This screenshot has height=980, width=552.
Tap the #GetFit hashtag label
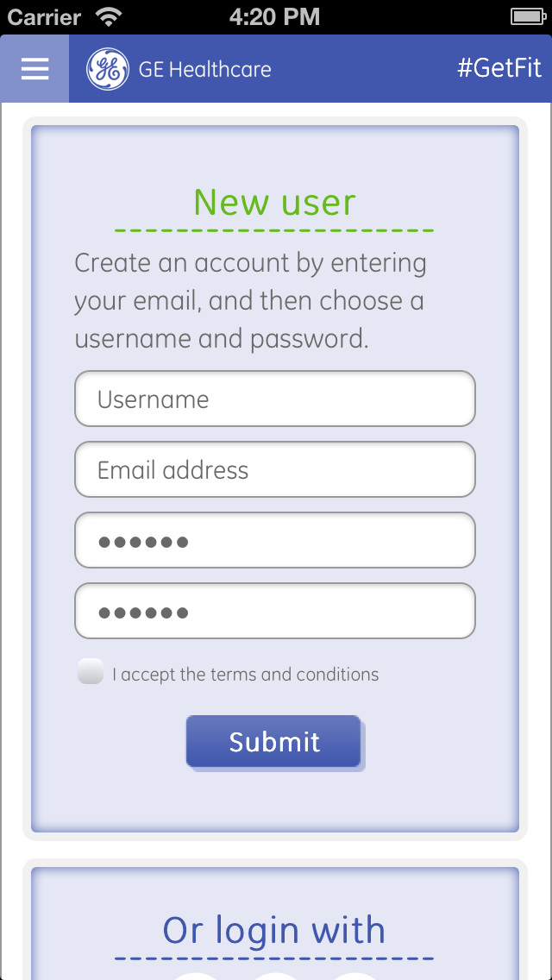pos(499,68)
